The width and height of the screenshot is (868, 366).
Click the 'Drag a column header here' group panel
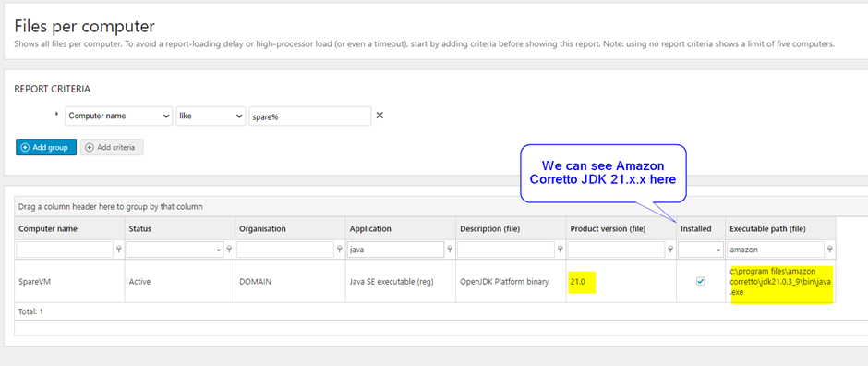[x=440, y=206]
